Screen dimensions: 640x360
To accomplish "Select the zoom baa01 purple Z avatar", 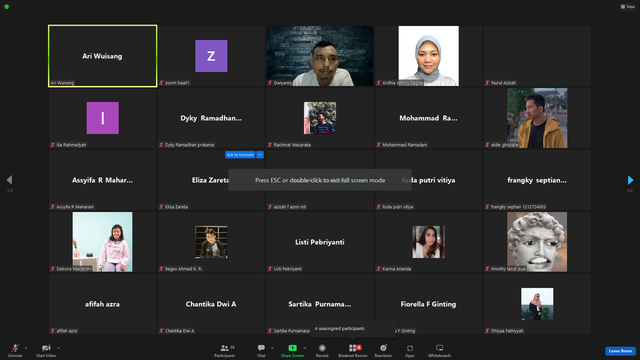I will pyautogui.click(x=211, y=56).
